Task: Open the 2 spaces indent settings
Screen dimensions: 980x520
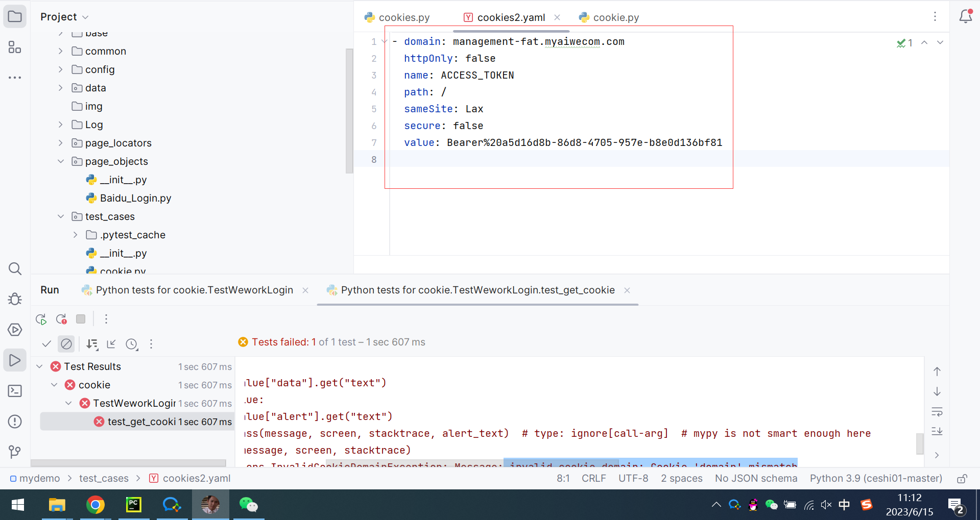Action: pos(681,478)
